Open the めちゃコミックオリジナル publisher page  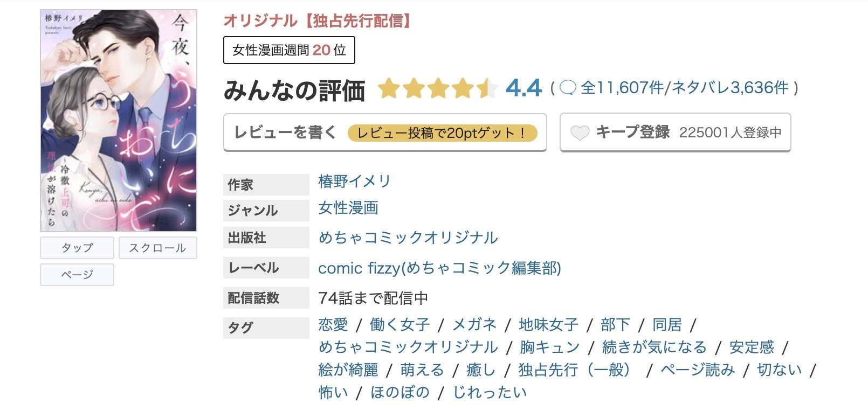pyautogui.click(x=408, y=238)
